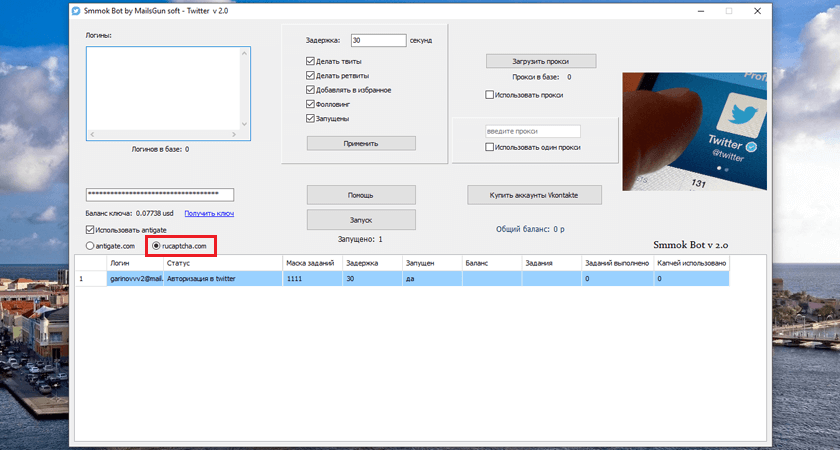
Task: Click the delay seconds input field
Action: pos(379,40)
